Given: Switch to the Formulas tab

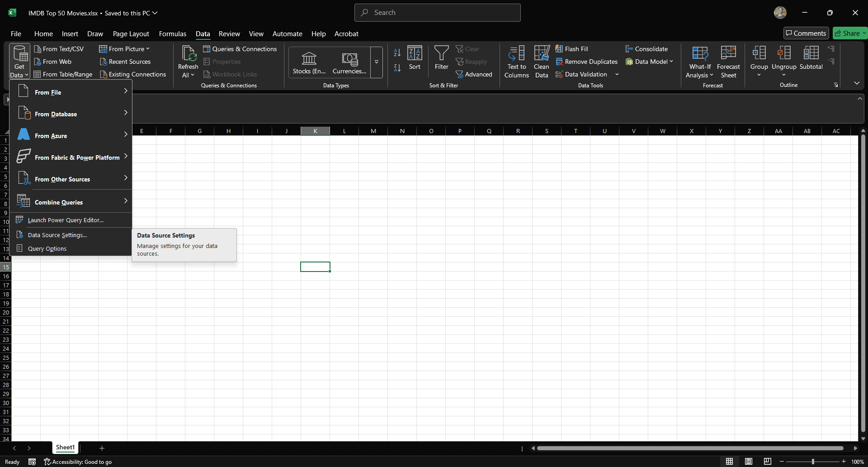Looking at the screenshot, I should [x=173, y=33].
